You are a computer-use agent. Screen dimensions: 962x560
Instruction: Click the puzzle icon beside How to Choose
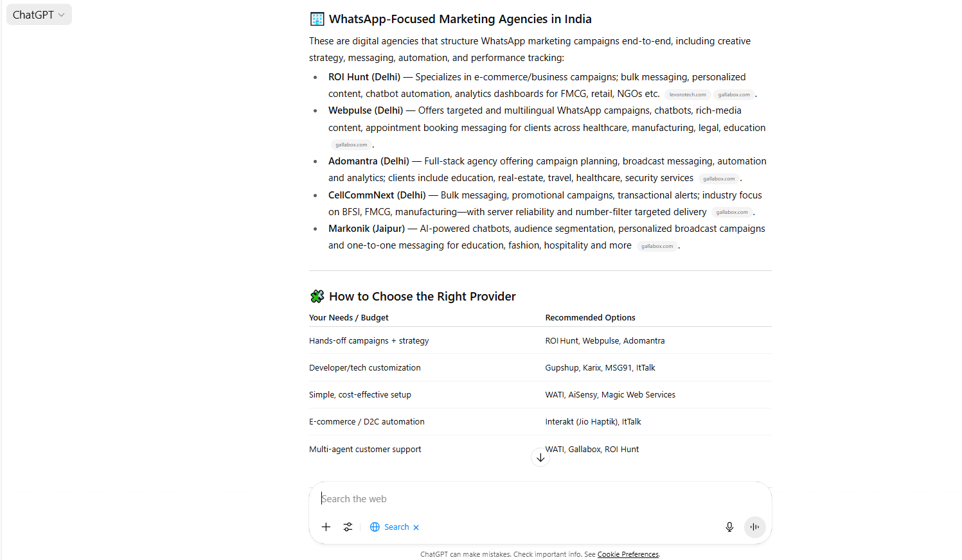click(x=317, y=296)
